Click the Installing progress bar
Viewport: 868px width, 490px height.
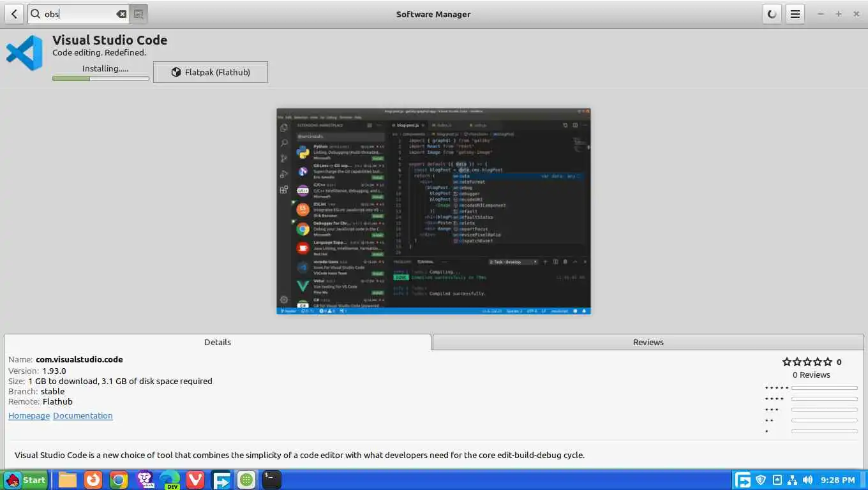101,78
